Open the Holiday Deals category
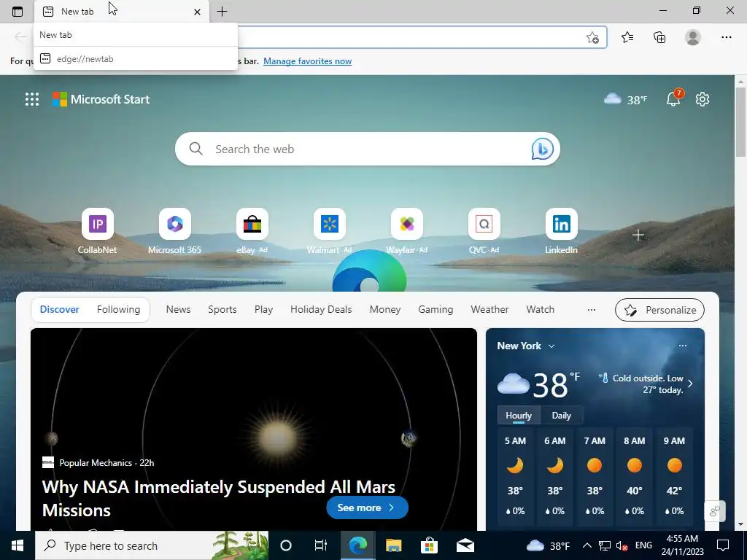 point(321,309)
